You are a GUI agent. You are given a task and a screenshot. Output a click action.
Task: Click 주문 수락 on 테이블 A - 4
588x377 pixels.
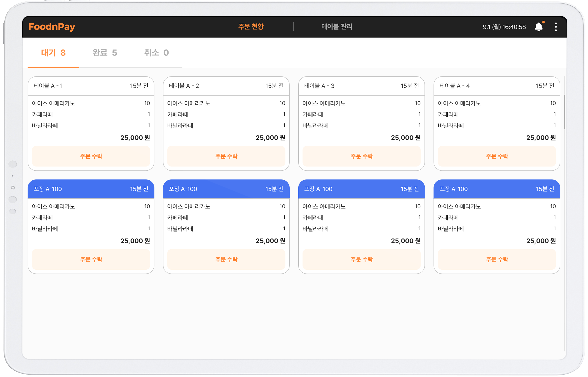497,156
